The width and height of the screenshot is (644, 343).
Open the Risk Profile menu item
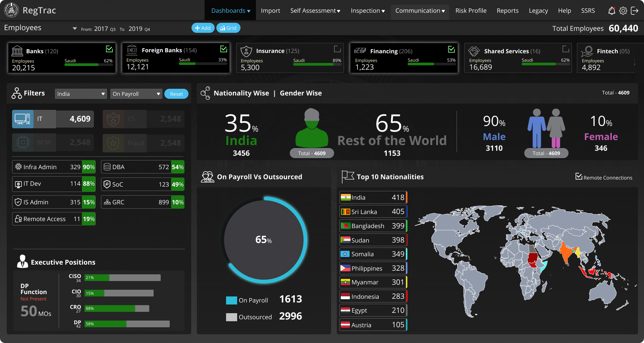pyautogui.click(x=471, y=11)
